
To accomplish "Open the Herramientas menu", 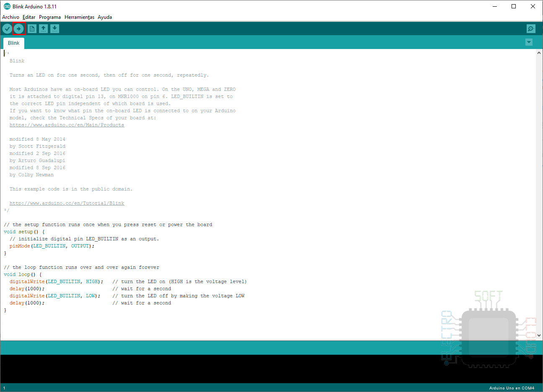I will click(x=79, y=17).
